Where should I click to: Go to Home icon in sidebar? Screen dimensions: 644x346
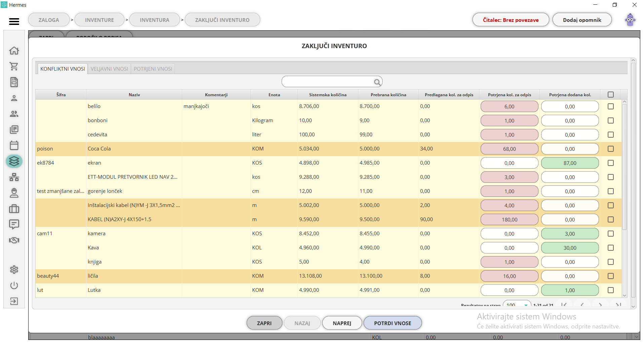point(14,50)
